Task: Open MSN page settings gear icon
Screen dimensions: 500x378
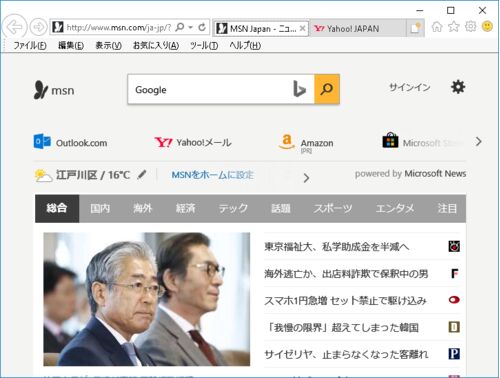Action: (458, 87)
